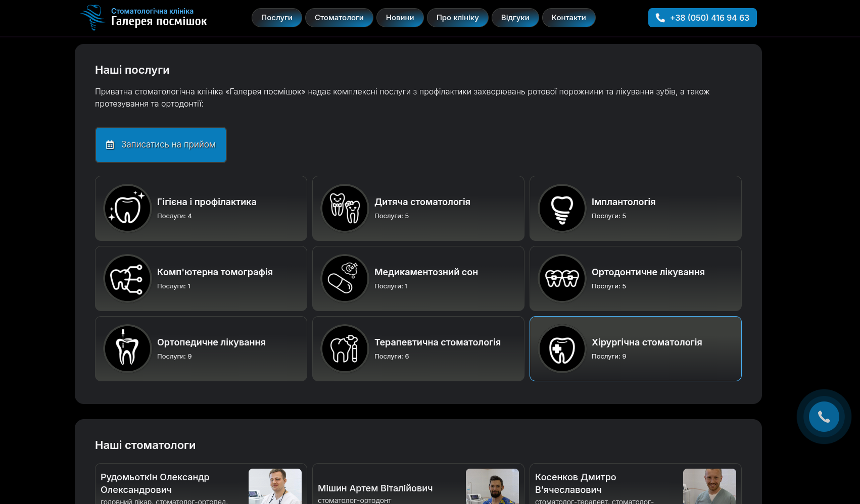This screenshot has width=860, height=504.
Task: Open Рудомьоткін Олександр Олександрович doctor profile
Action: (x=155, y=483)
